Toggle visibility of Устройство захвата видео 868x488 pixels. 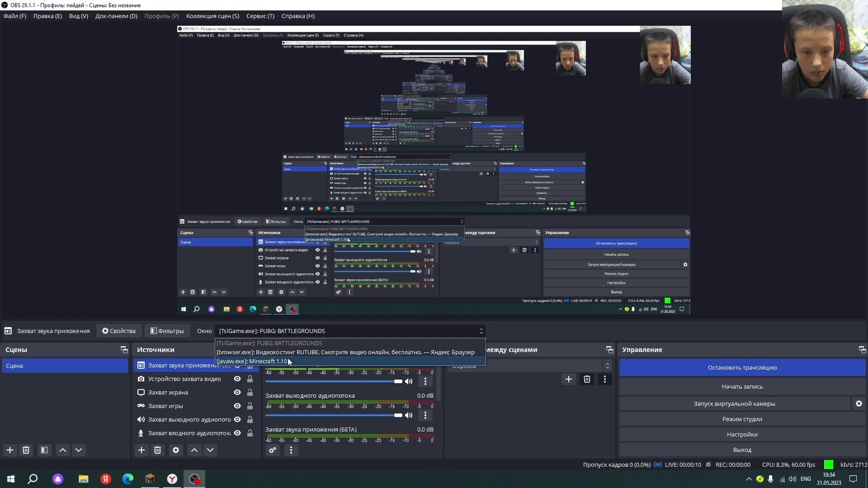(x=237, y=379)
